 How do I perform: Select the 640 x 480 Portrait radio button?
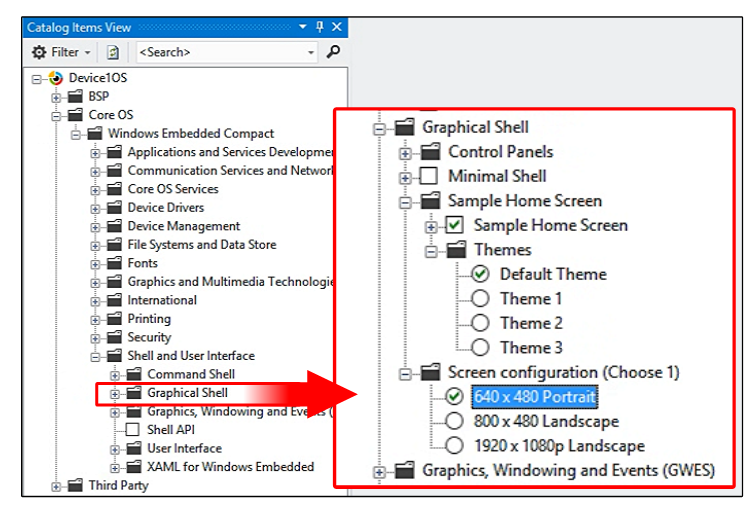(455, 396)
